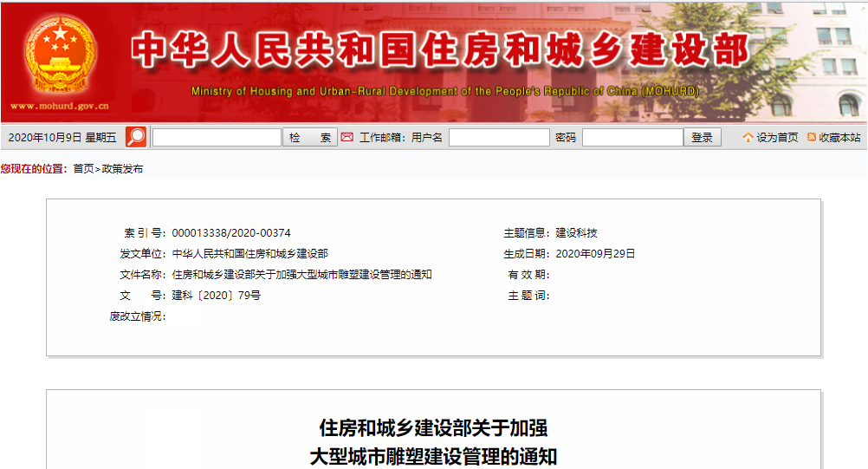Click the ministry Chinese title banner
This screenshot has height=469, width=868.
[440, 49]
